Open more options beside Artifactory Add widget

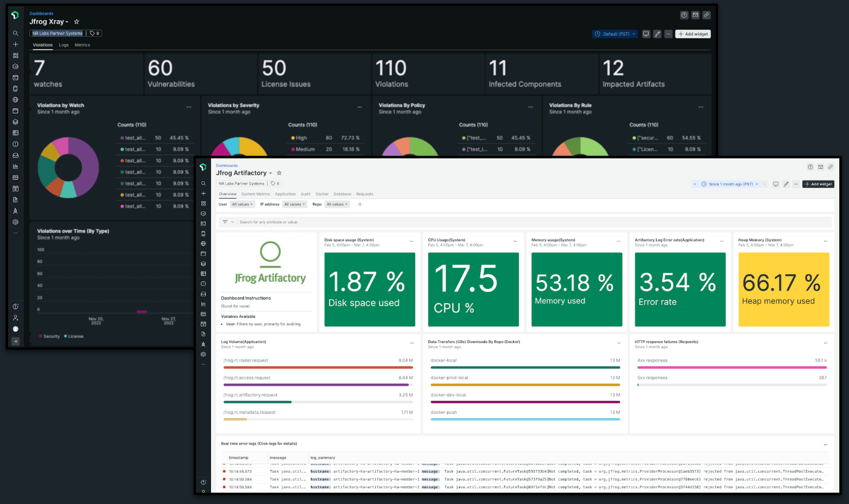pos(796,184)
